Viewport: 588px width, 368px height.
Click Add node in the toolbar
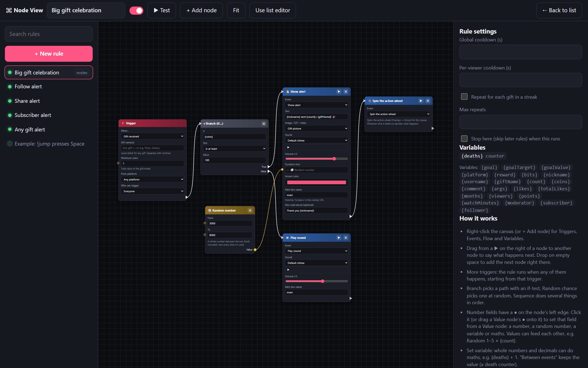[x=201, y=10]
